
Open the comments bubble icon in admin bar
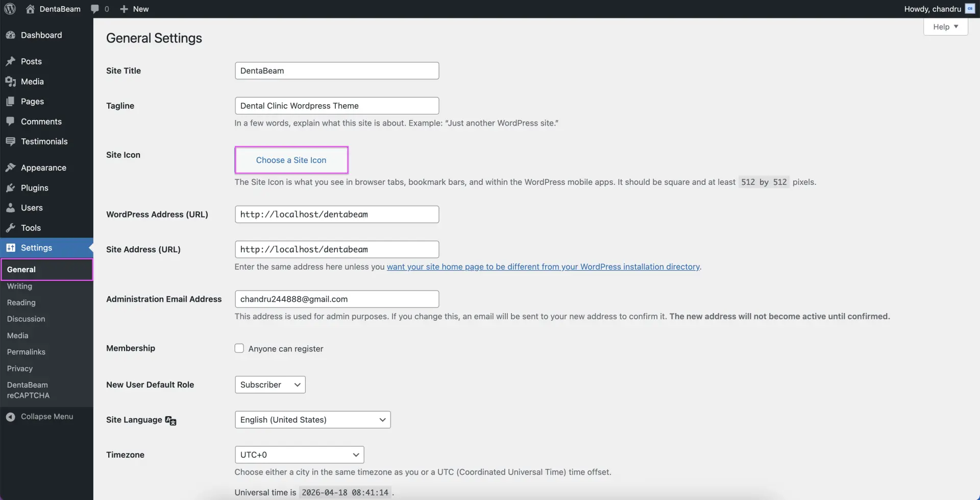point(95,9)
